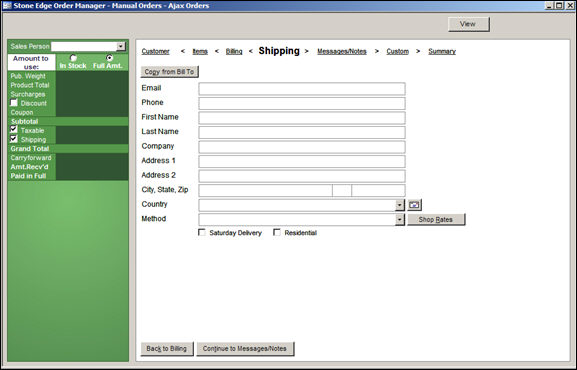Switch to the Summary tab
This screenshot has width=577, height=370.
(x=442, y=52)
